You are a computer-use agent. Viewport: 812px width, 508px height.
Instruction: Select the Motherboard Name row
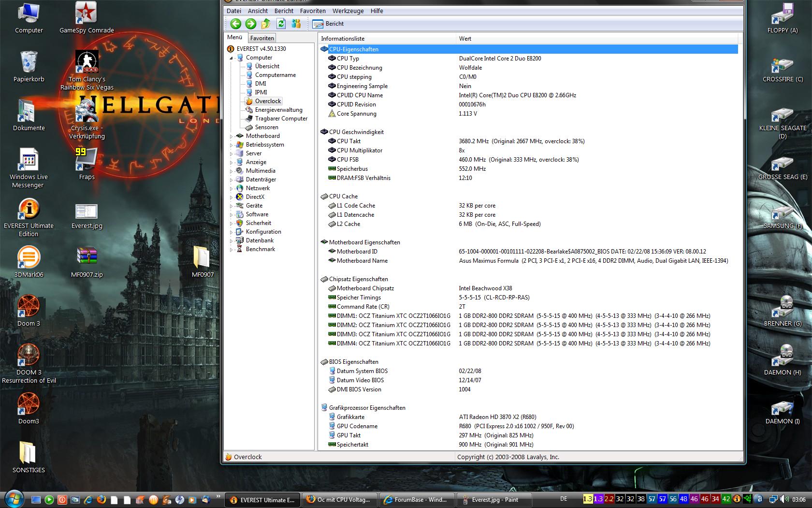(x=528, y=261)
